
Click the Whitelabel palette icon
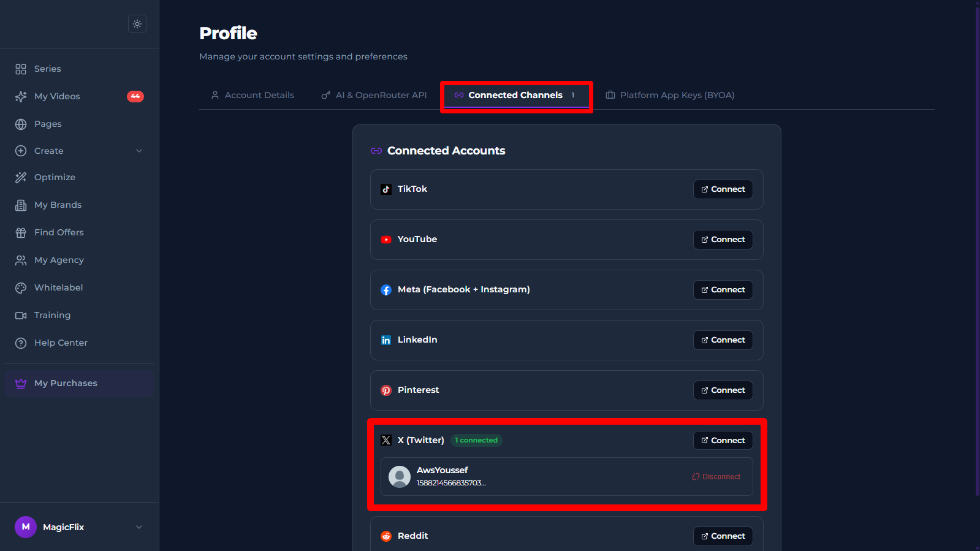coord(21,288)
